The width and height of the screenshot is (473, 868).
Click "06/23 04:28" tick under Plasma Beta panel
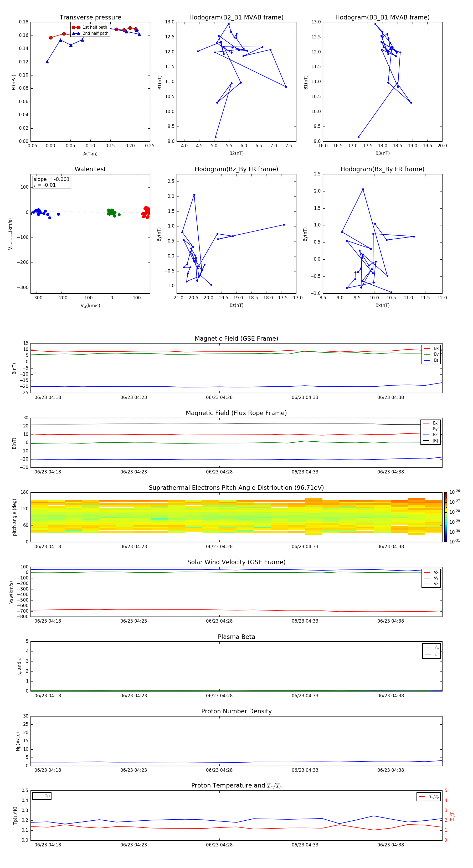click(219, 696)
